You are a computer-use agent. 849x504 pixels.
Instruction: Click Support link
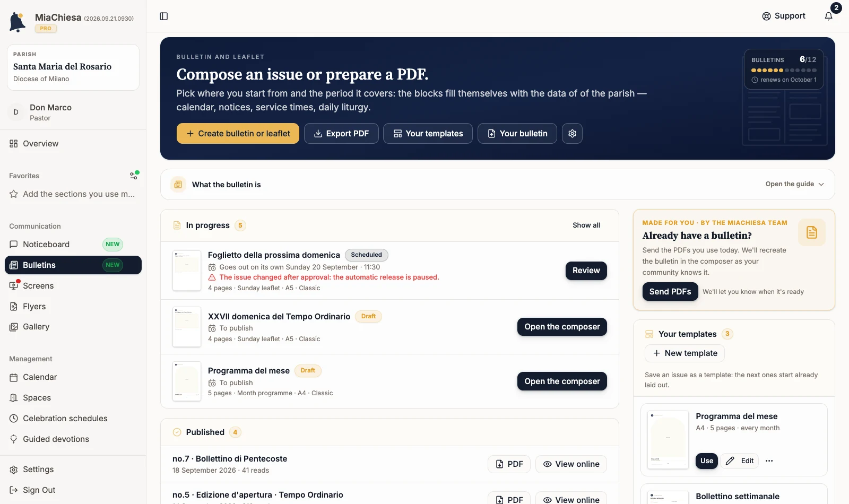[x=784, y=16]
